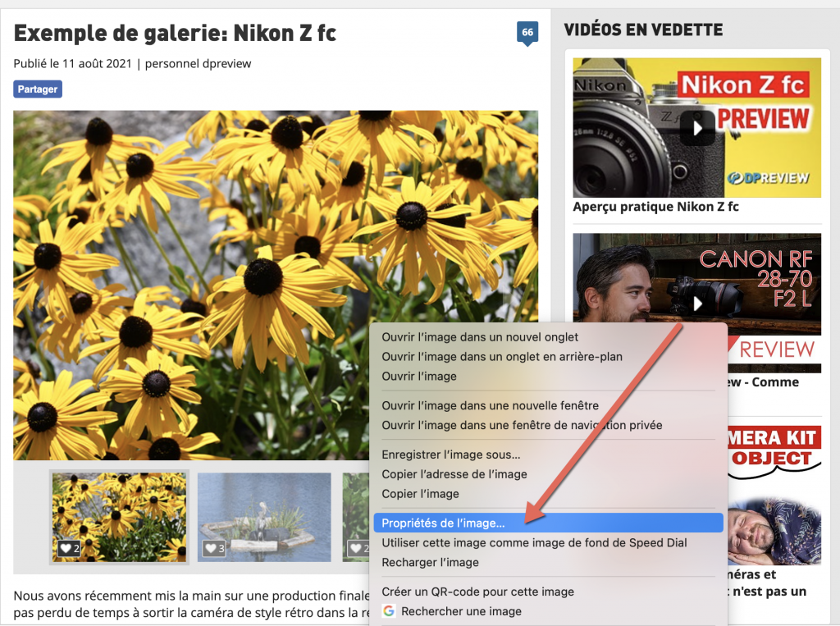Select the yellow flowers thumbnail with 2 likes
The width and height of the screenshot is (840, 626).
click(x=119, y=517)
